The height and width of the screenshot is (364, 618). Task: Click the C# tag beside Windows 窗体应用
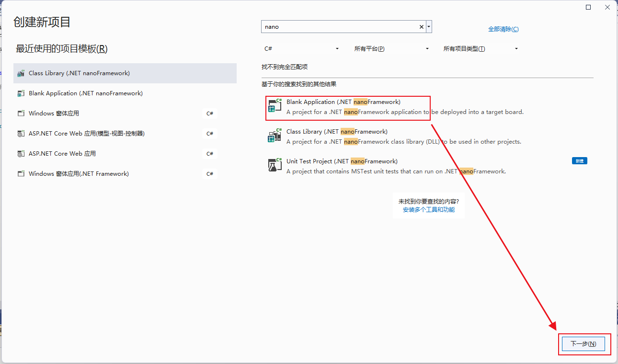point(210,114)
